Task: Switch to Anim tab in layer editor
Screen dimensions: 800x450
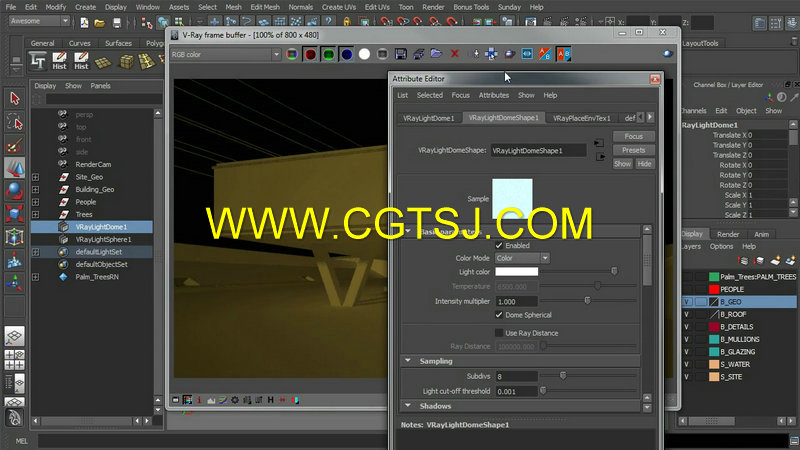Action: [761, 234]
